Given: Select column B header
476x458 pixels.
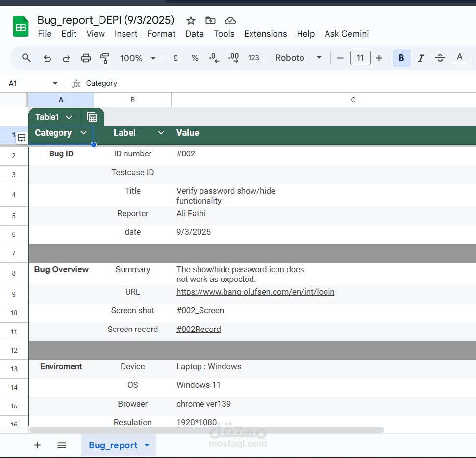Looking at the screenshot, I should (133, 100).
